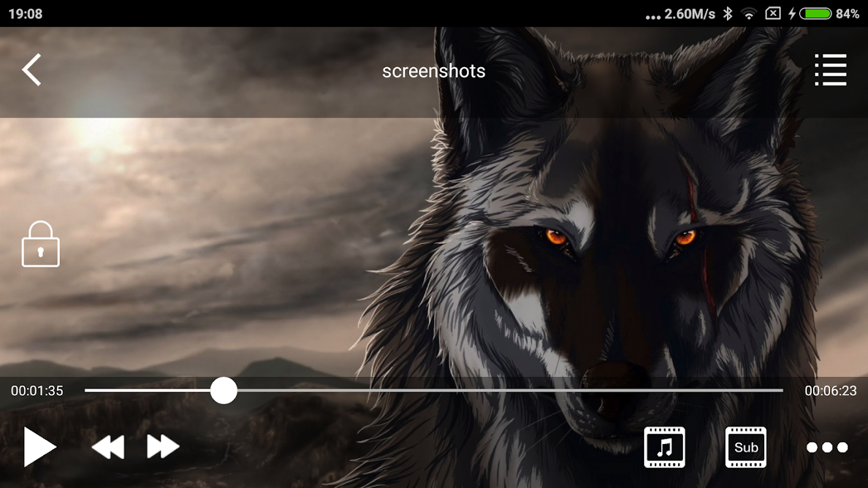
Task: Tap the battery icon in status bar
Action: (x=816, y=13)
